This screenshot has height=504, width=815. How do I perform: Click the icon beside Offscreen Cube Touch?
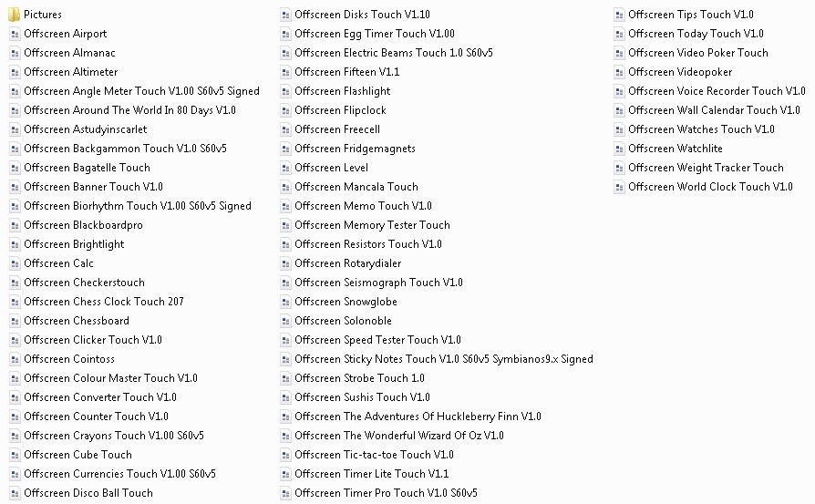pos(15,455)
